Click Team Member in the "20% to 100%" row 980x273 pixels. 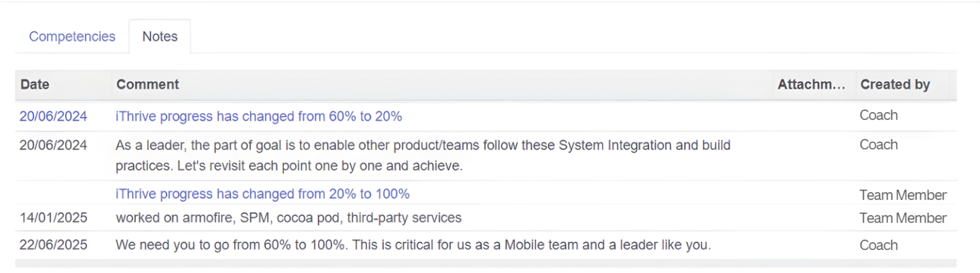[x=902, y=195]
